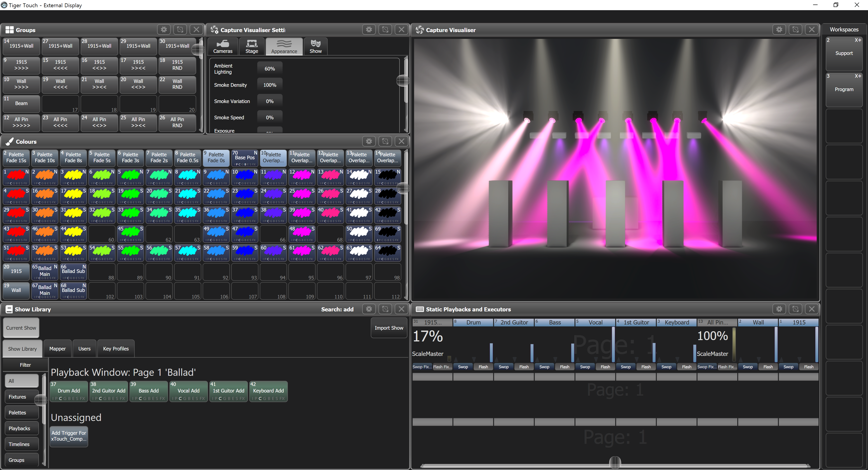Screen dimensions: 868x470
Task: Toggle the Palette Fade 5s option
Action: point(102,158)
